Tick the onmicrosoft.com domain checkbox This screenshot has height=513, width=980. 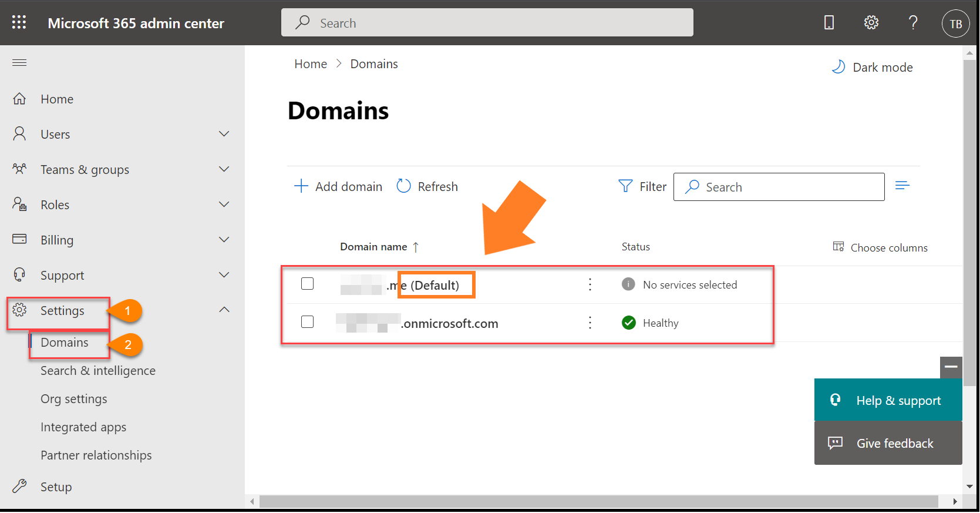307,322
